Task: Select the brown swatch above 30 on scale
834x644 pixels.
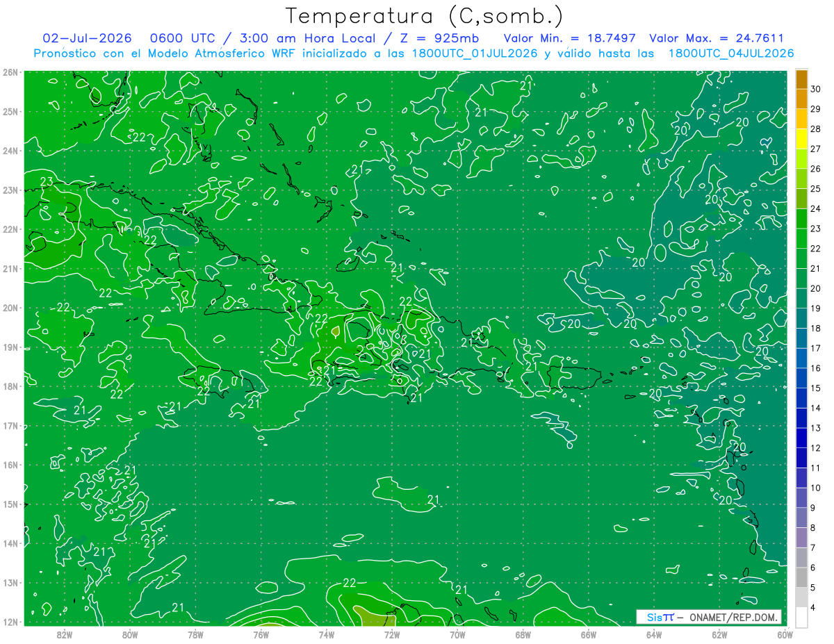Action: coord(801,79)
